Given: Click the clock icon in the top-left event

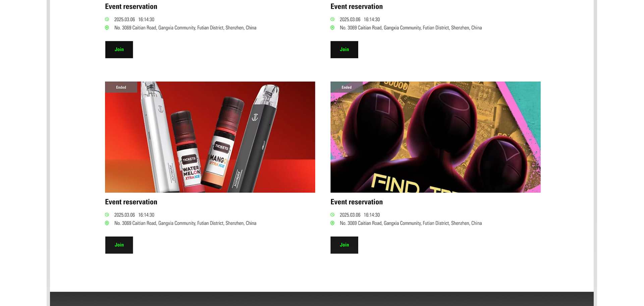Looking at the screenshot, I should [107, 19].
